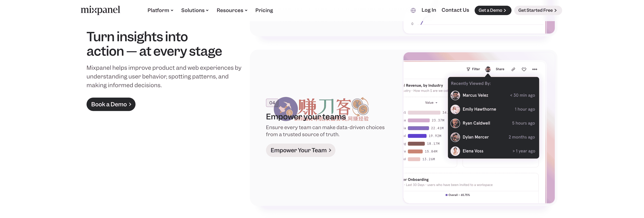The width and height of the screenshot is (644, 218).
Task: Click the dark blue 19.92M bar
Action: 417,136
